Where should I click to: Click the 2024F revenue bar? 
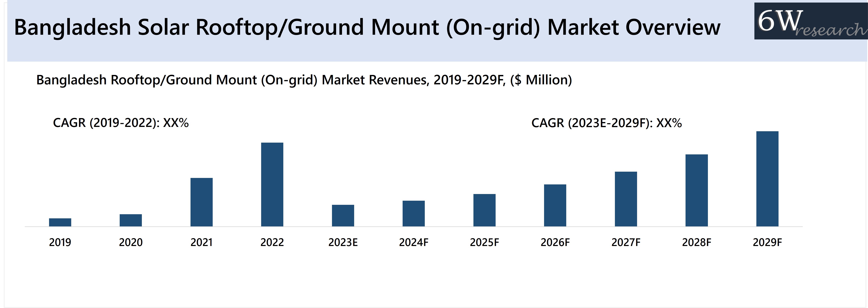414,214
